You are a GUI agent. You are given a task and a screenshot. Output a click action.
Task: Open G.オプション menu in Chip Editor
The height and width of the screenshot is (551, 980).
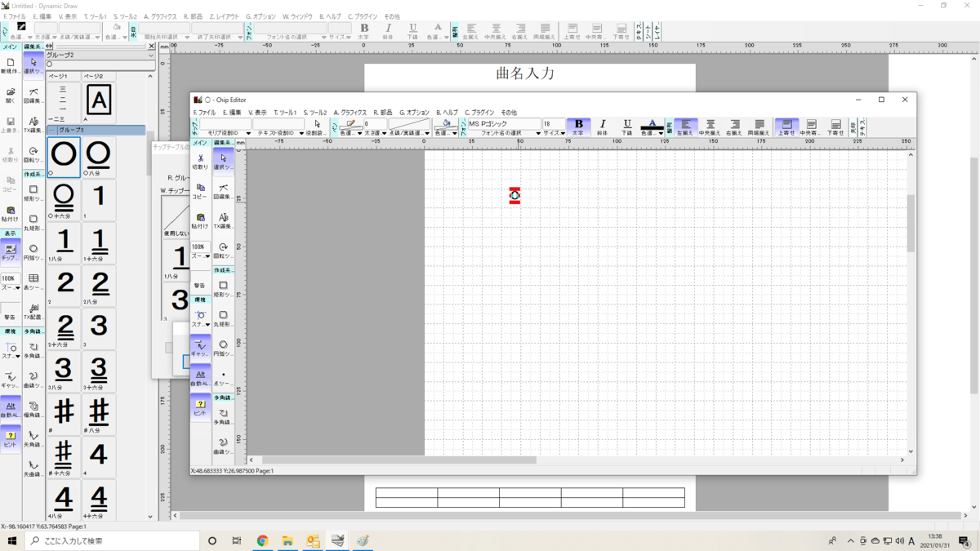(x=414, y=113)
